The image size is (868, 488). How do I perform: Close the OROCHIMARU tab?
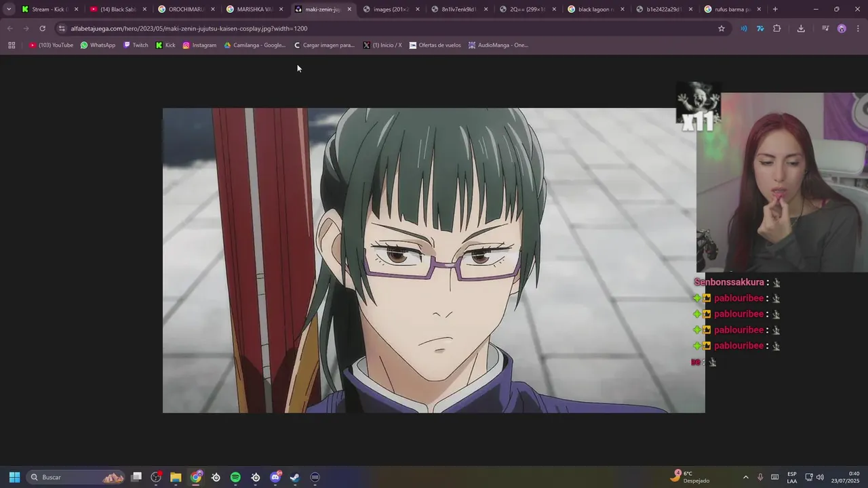point(212,9)
